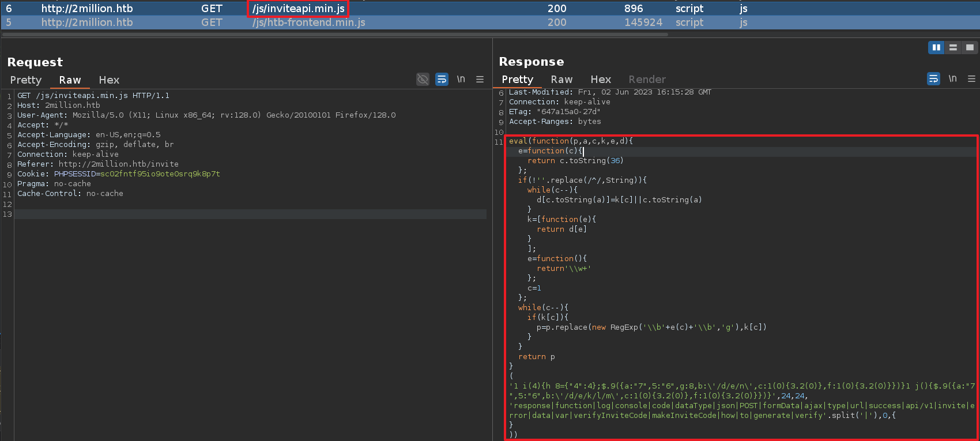
Task: Switch to combined tabbed layout view
Action: pos(970,48)
